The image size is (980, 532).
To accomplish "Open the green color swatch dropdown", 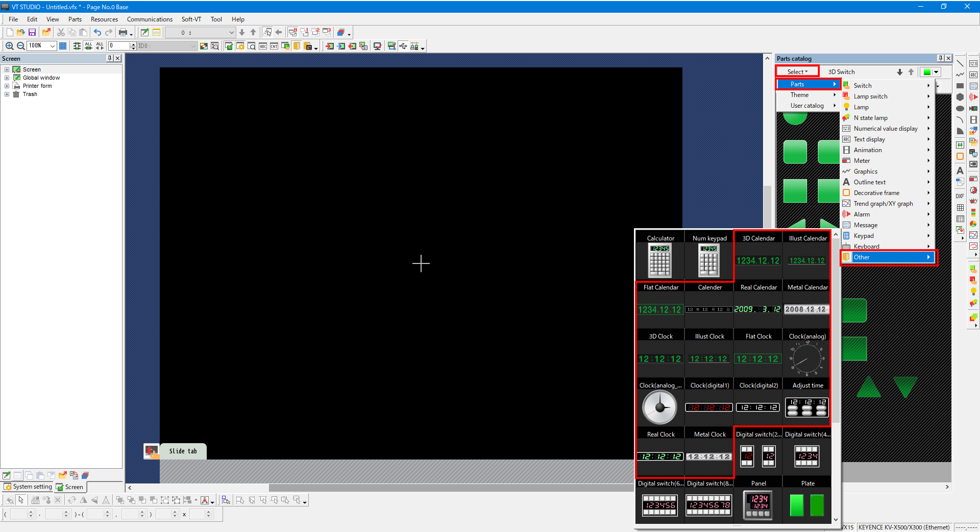I will [x=936, y=72].
